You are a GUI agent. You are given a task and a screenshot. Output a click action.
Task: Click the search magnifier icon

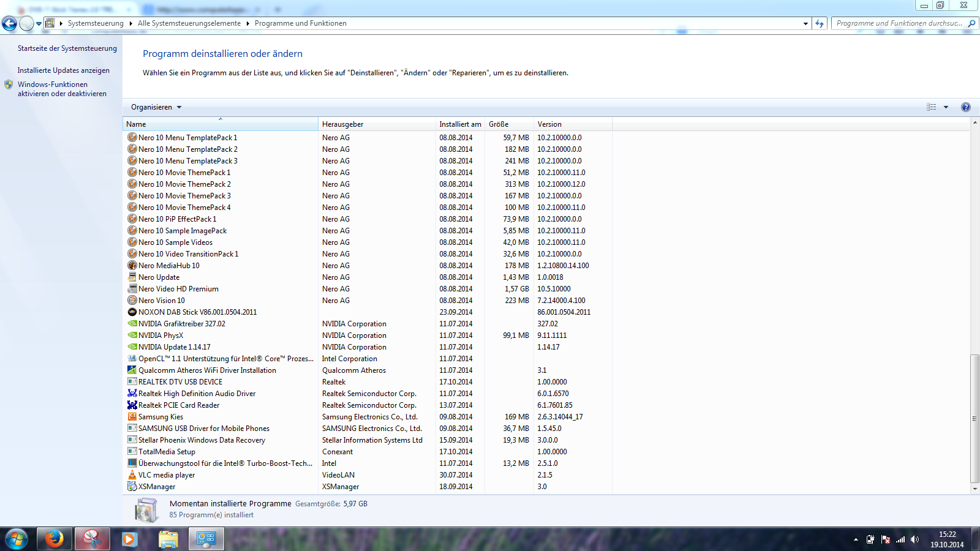coord(971,23)
